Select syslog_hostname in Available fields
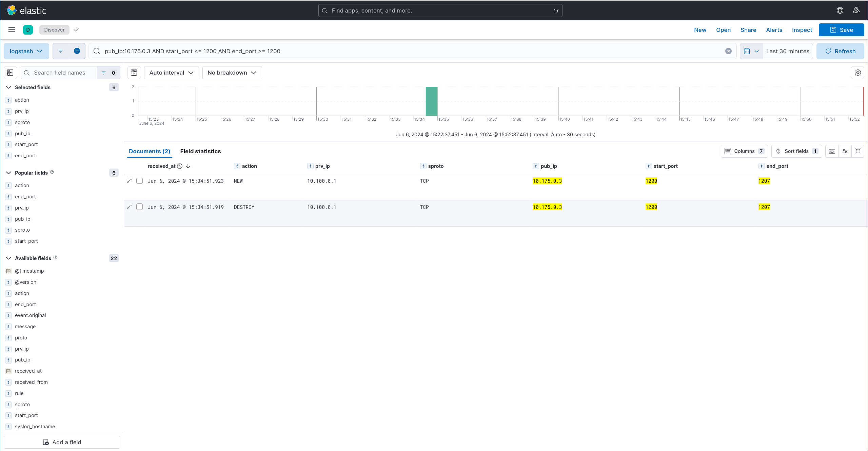The height and width of the screenshot is (451, 868). 35,427
